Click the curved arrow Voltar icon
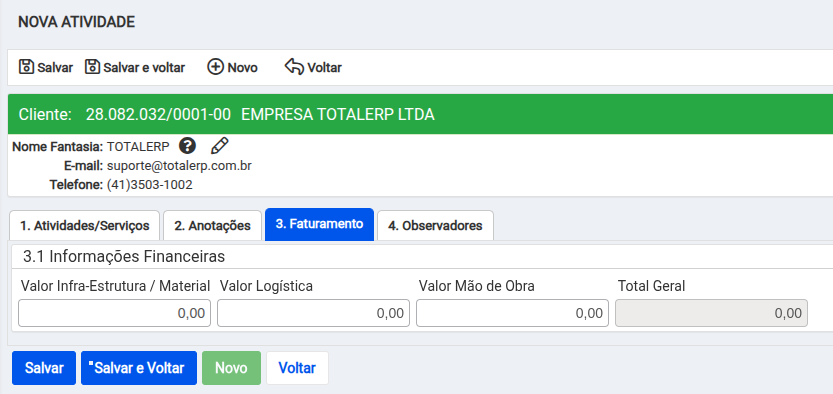Viewport: 833px width, 394px height. point(294,67)
